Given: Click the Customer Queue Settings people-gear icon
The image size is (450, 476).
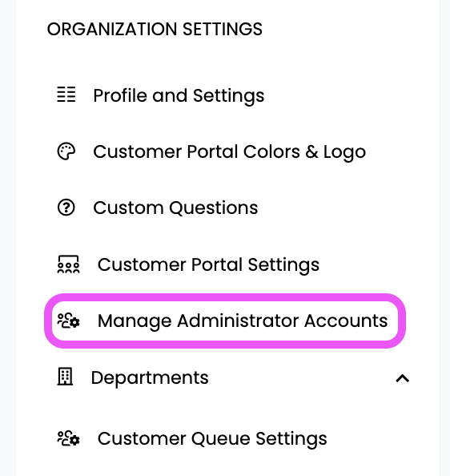Looking at the screenshot, I should pos(68,438).
